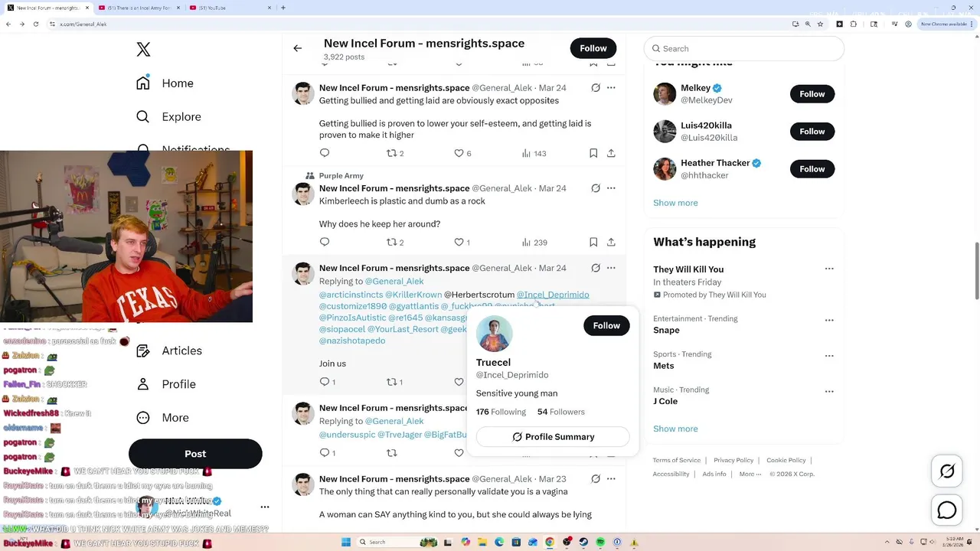Like the 'Getting bullied' post
The image size is (980, 551).
click(x=462, y=153)
